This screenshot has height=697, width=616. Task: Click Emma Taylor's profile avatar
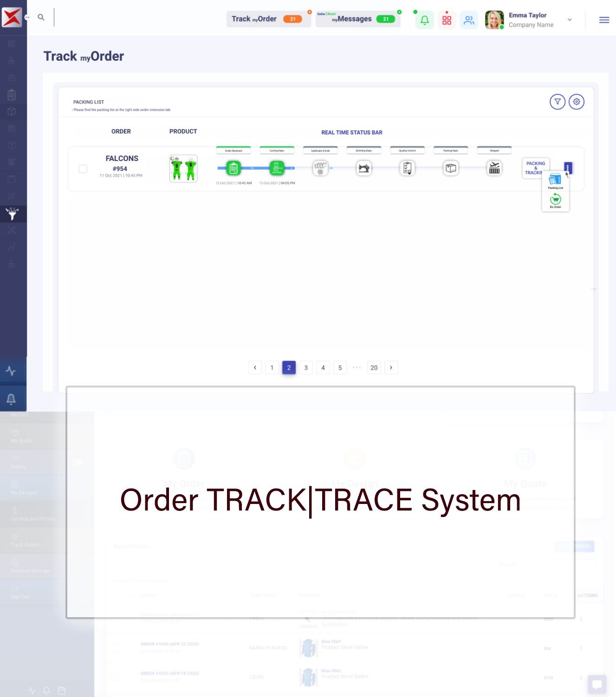(x=494, y=20)
